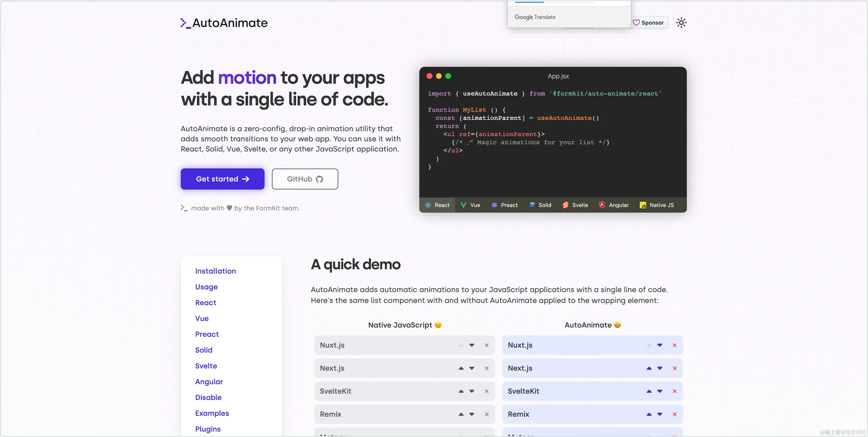Click the FormKit team credit line
The width and height of the screenshot is (868, 437).
point(240,208)
